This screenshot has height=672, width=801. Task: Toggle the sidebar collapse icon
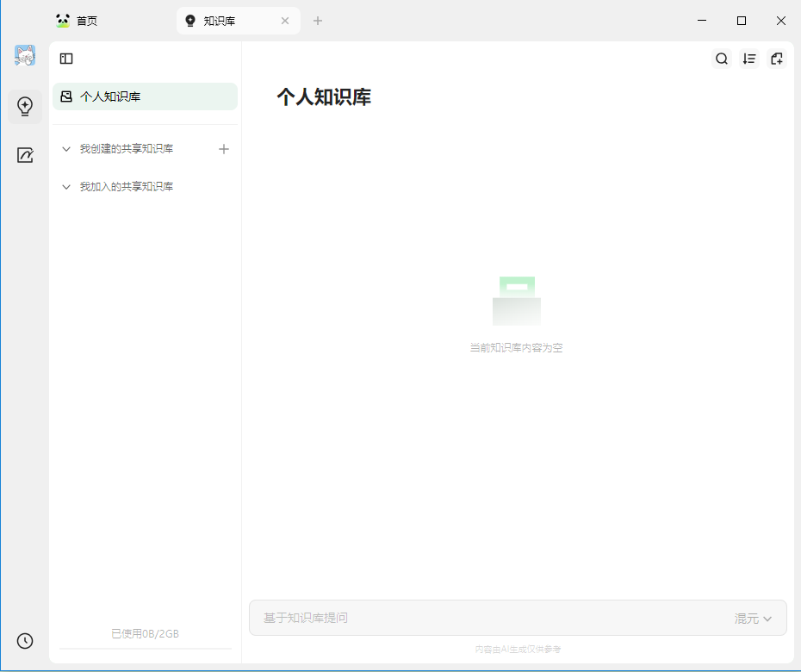click(66, 59)
